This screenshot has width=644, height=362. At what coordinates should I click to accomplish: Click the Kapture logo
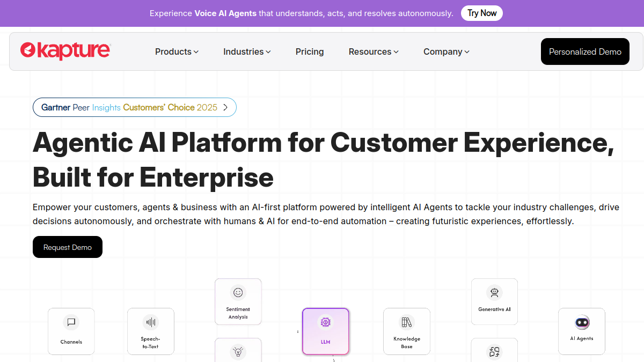[65, 51]
